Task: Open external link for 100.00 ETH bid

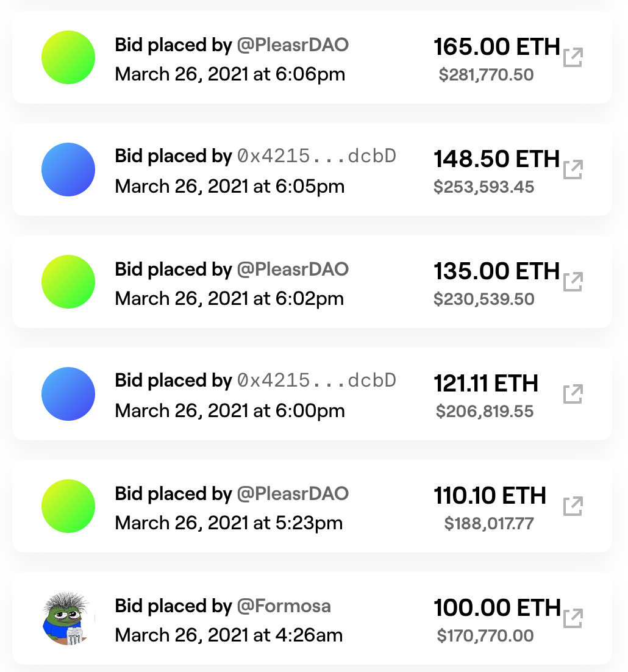Action: pyautogui.click(x=573, y=618)
